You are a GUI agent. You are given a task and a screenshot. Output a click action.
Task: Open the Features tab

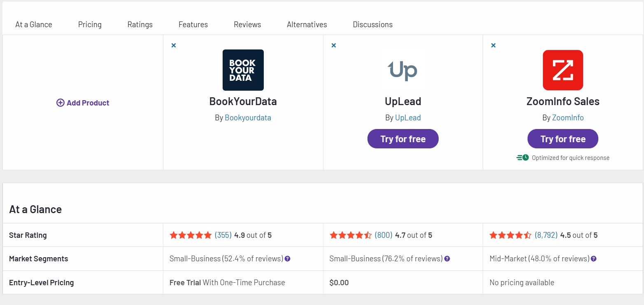[193, 24]
